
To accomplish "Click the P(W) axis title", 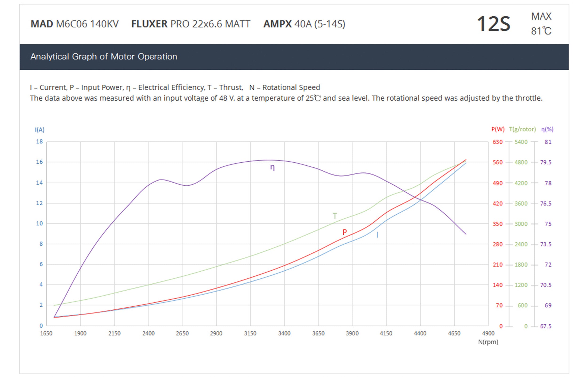I will click(x=498, y=129).
